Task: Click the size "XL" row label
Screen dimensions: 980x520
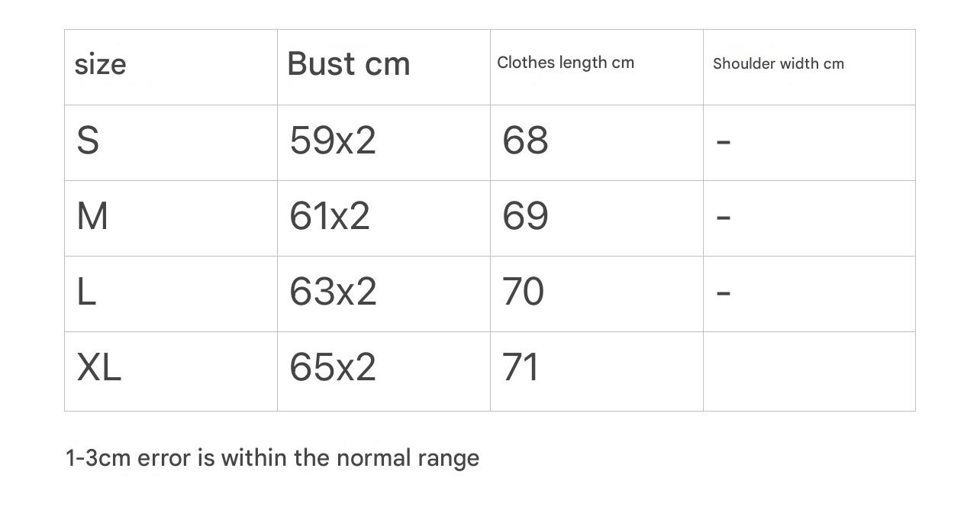Action: click(99, 368)
